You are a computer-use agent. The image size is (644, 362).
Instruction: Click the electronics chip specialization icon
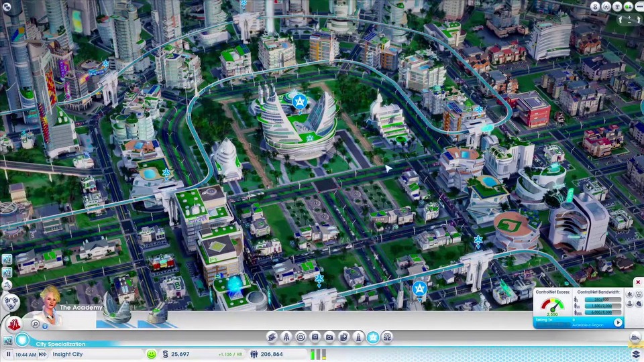pos(315,337)
